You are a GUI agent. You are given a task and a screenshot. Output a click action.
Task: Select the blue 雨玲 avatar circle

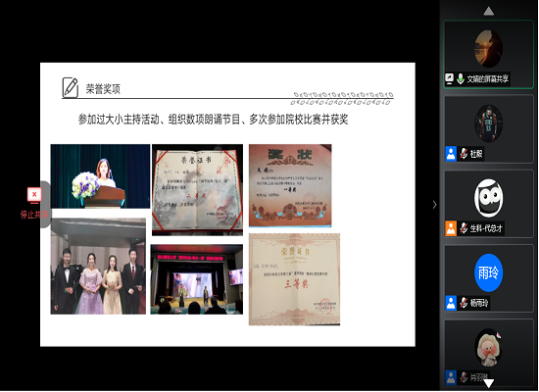[x=488, y=272]
